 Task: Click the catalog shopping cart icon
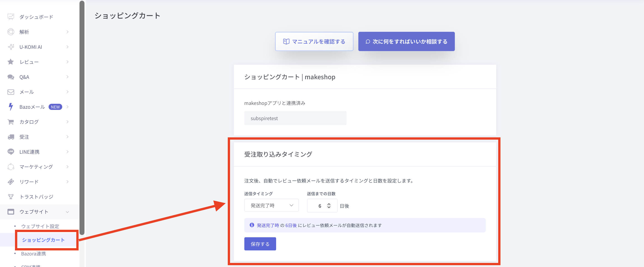11,122
